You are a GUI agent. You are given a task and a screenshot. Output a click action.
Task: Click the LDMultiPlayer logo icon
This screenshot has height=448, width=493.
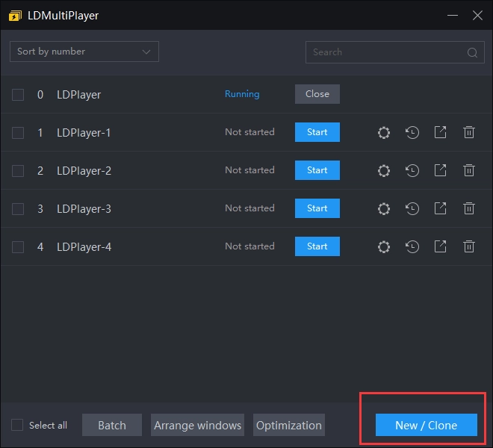[15, 16]
